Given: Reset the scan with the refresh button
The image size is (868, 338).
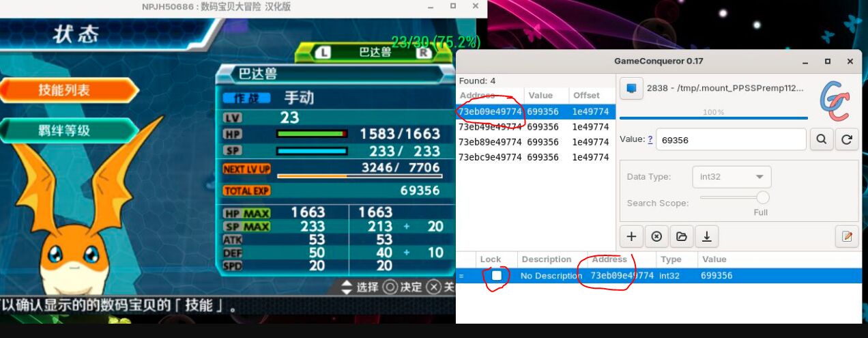Looking at the screenshot, I should coord(846,139).
